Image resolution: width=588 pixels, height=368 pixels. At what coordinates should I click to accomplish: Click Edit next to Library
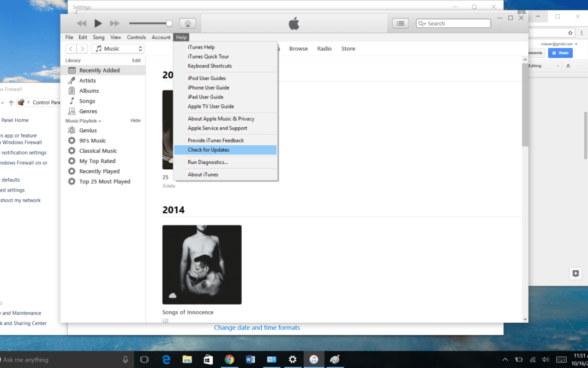pyautogui.click(x=136, y=61)
